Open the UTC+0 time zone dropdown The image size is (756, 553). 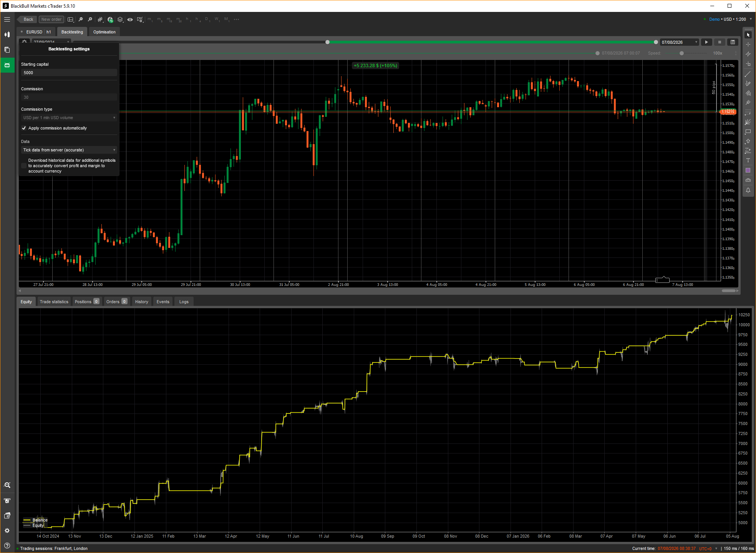point(708,548)
